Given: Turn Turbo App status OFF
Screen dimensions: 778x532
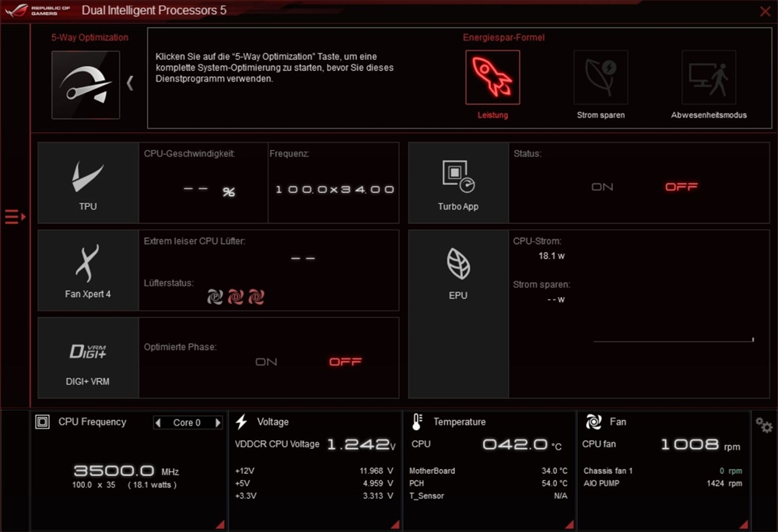Looking at the screenshot, I should (682, 187).
